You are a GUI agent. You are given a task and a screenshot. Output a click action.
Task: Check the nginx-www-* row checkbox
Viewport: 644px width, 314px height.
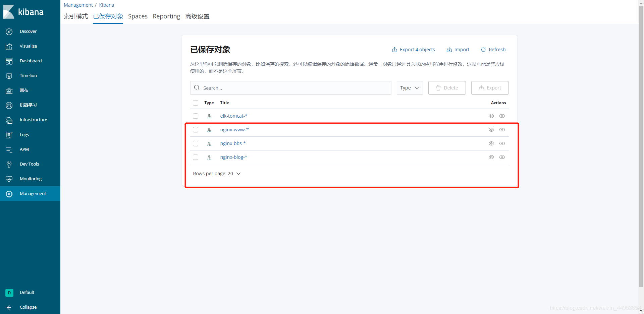[x=196, y=130]
